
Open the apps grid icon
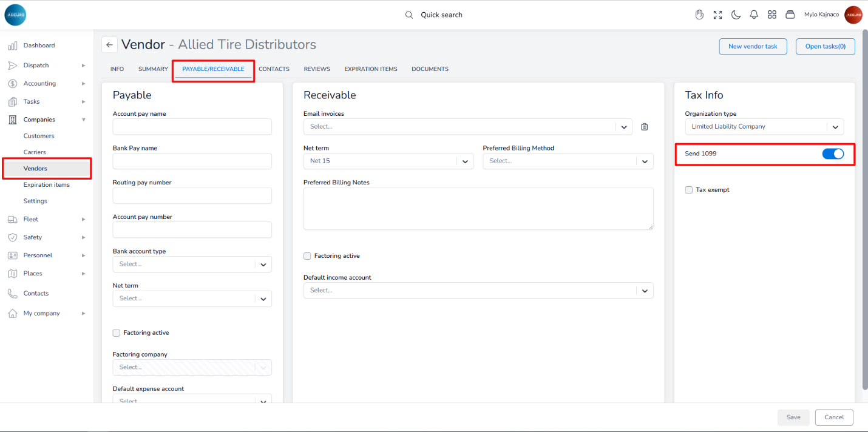[772, 15]
